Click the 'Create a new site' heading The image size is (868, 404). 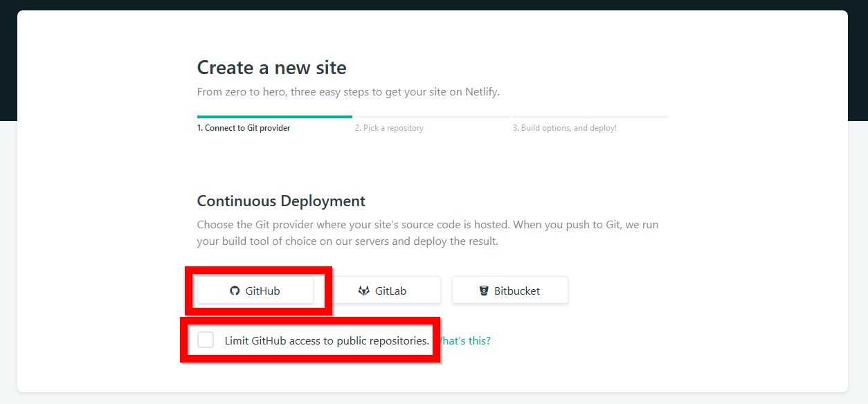271,68
